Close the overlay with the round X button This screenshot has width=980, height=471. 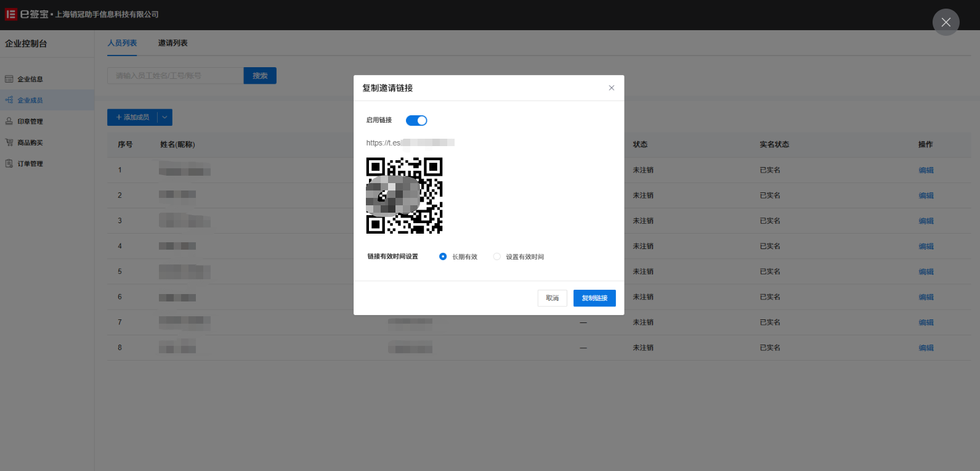[x=946, y=22]
